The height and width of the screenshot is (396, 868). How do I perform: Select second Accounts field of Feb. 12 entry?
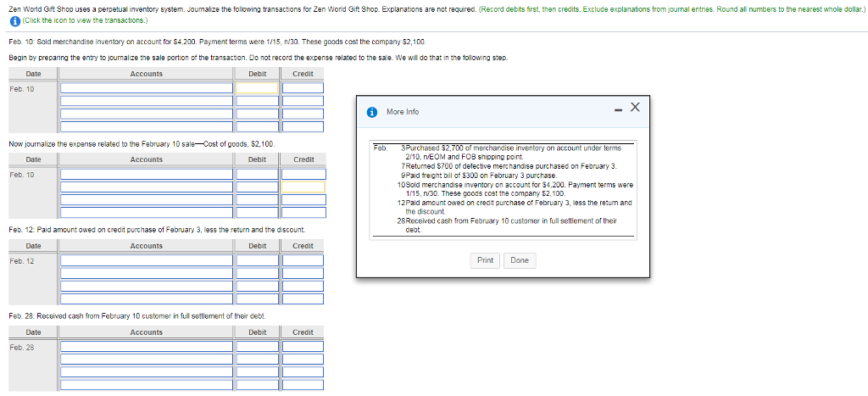pos(147,273)
